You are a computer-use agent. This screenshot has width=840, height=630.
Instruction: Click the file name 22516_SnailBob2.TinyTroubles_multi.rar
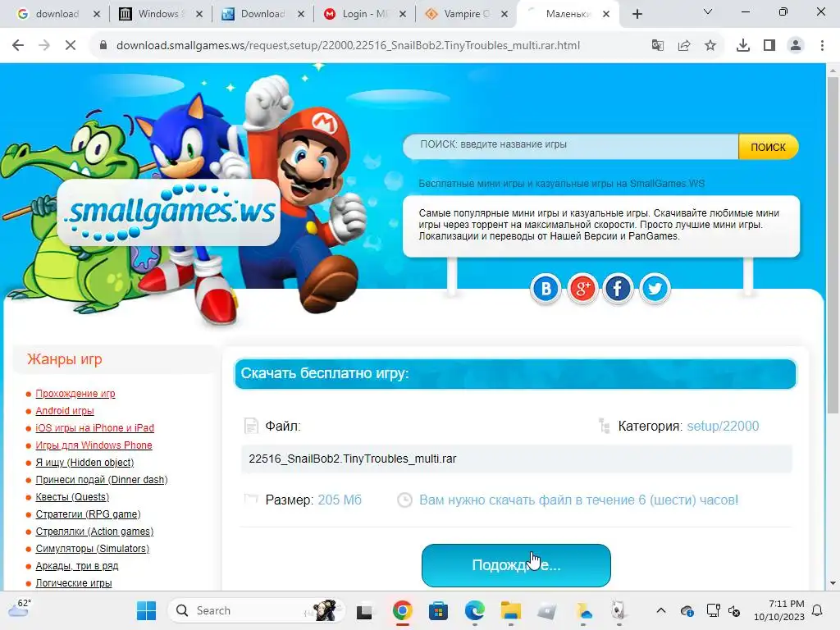click(353, 459)
